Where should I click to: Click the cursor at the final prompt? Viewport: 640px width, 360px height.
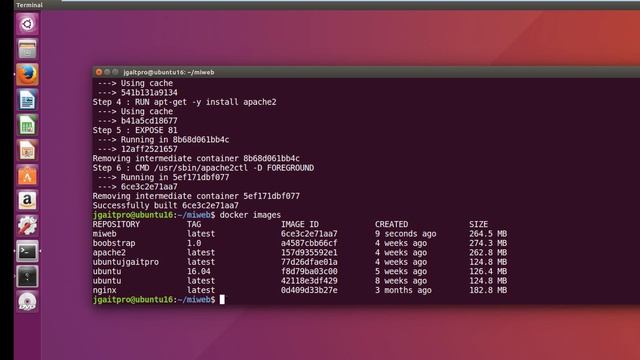pyautogui.click(x=222, y=300)
